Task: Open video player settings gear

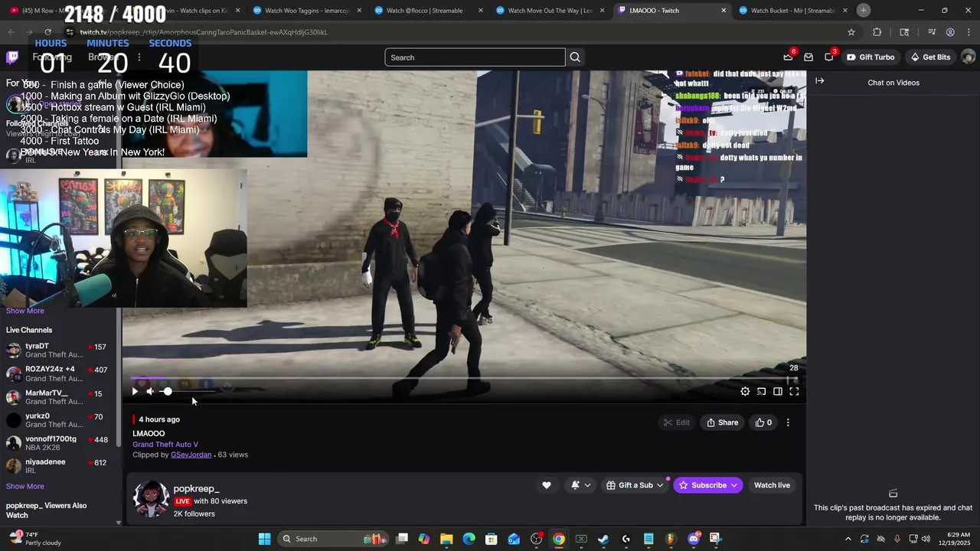Action: pos(745,391)
